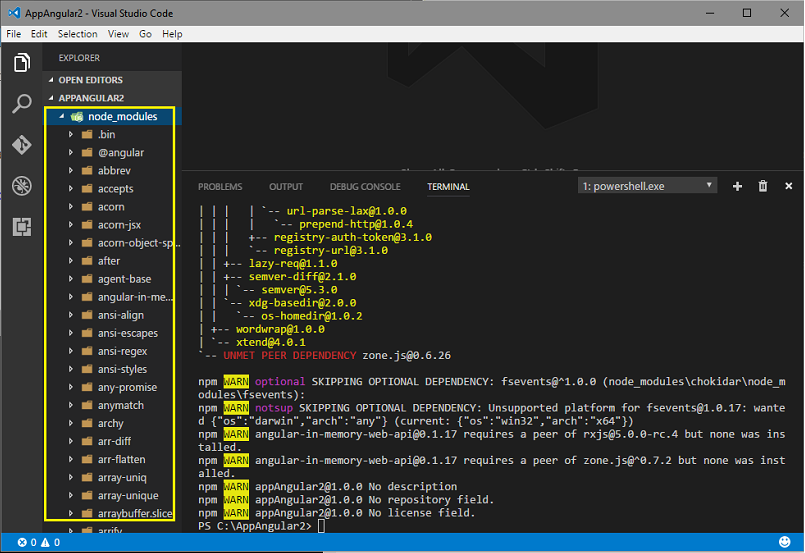Collapse the OPEN EDITORS section
Screen dimensions: 805x553
(x=51, y=80)
